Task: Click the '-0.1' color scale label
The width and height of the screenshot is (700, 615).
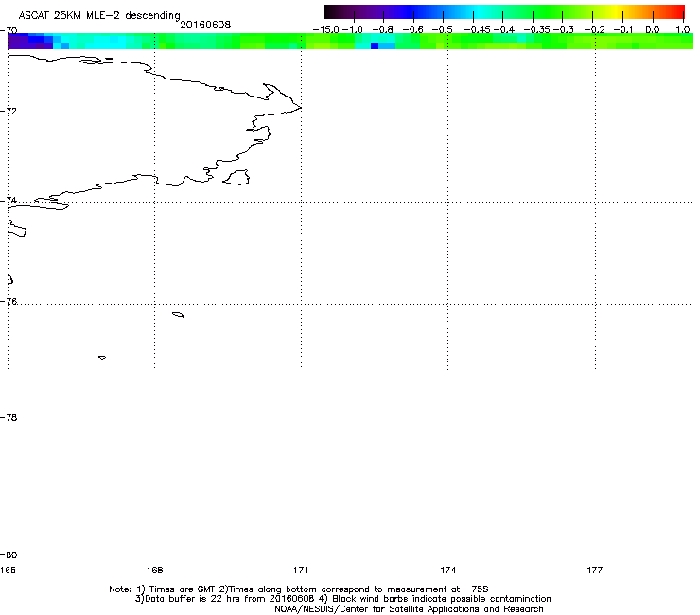Action: coord(623,30)
